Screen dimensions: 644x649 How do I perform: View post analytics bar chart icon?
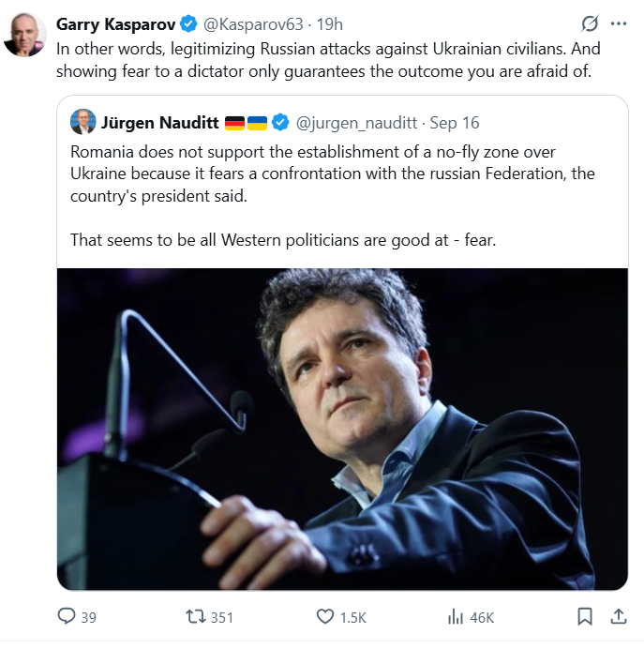pos(457,616)
